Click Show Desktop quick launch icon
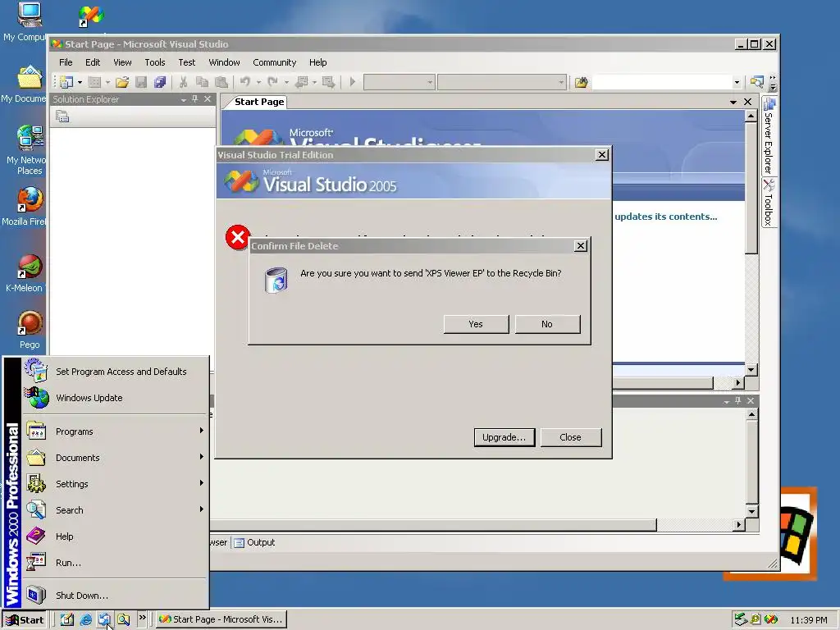This screenshot has width=840, height=630. coord(67,620)
